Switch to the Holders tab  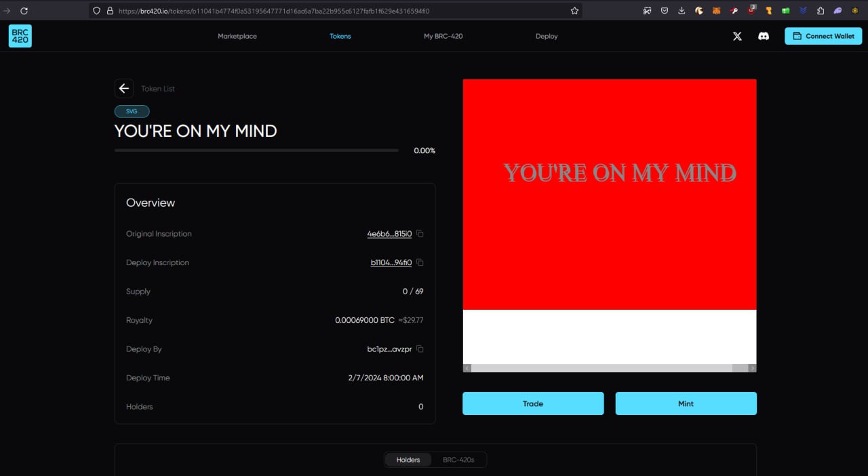(408, 460)
